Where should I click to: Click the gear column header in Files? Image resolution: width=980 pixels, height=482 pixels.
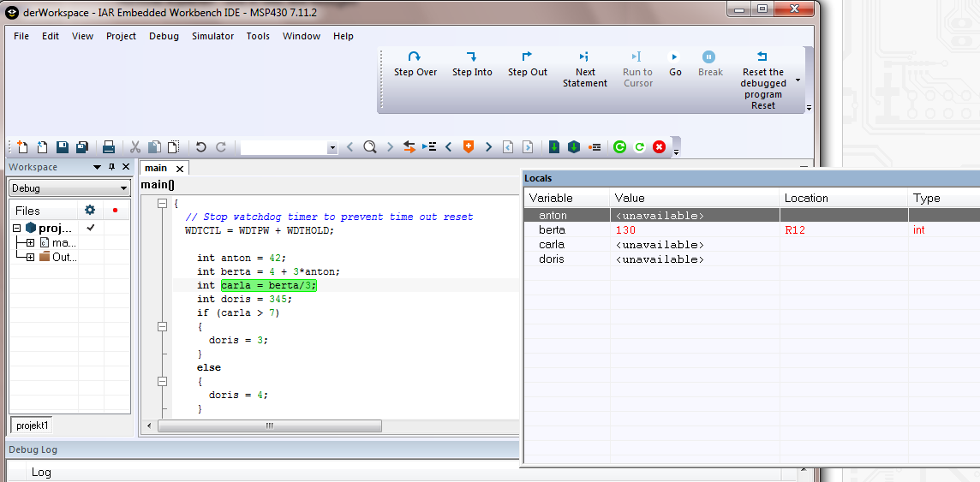pyautogui.click(x=90, y=211)
